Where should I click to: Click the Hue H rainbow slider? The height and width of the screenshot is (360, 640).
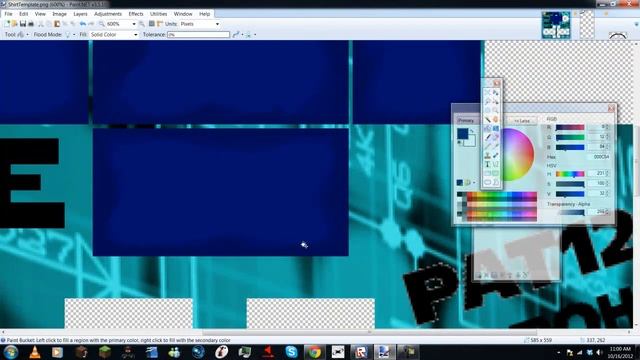(570, 174)
